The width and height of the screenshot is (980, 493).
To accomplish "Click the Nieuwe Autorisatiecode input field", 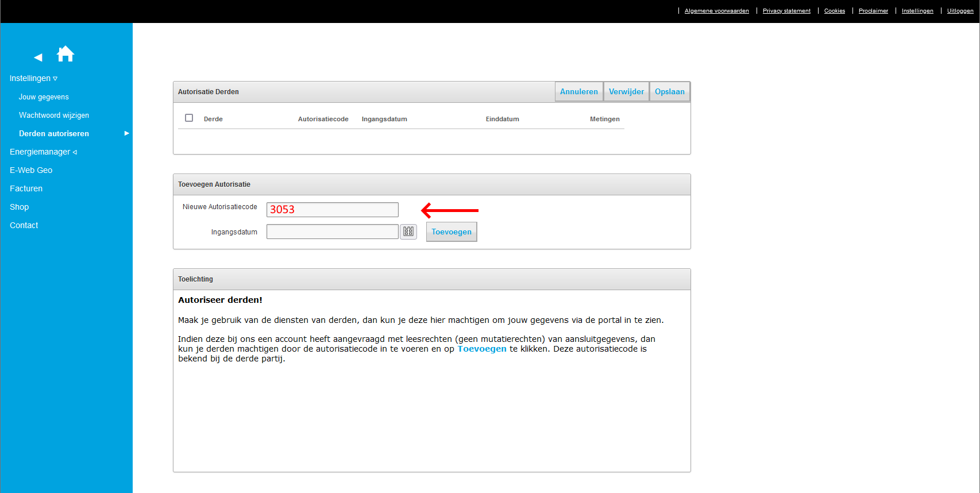I will [333, 210].
